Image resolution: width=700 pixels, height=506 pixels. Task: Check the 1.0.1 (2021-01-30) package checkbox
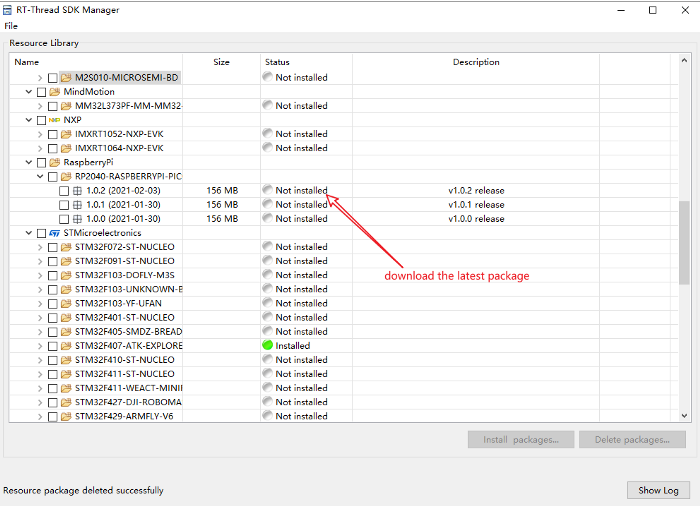64,205
